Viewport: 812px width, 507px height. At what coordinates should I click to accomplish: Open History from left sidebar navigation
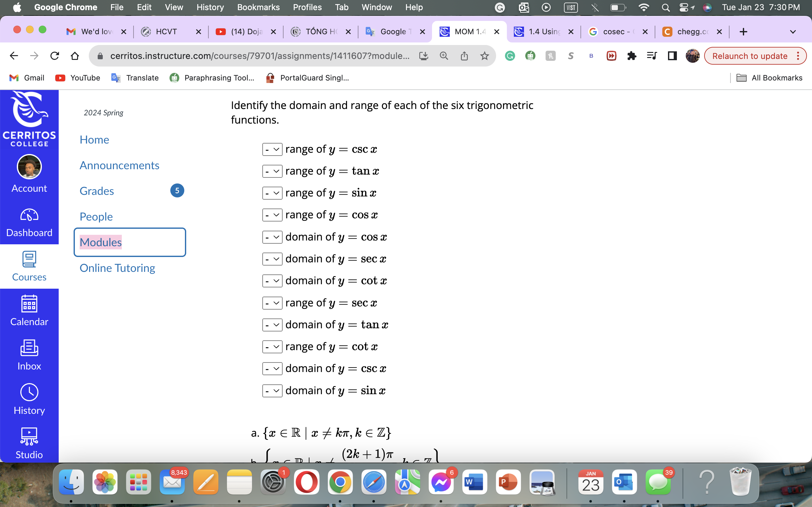coord(29,410)
